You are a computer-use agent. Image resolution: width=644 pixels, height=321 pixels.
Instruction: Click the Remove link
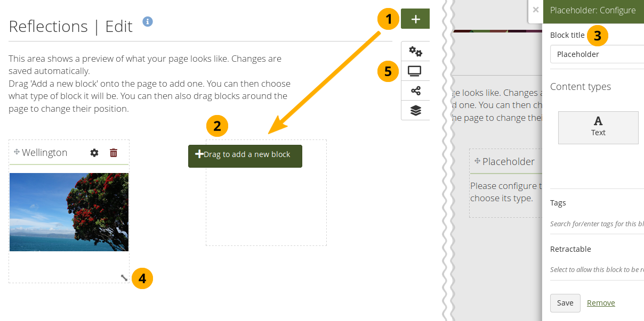[601, 303]
